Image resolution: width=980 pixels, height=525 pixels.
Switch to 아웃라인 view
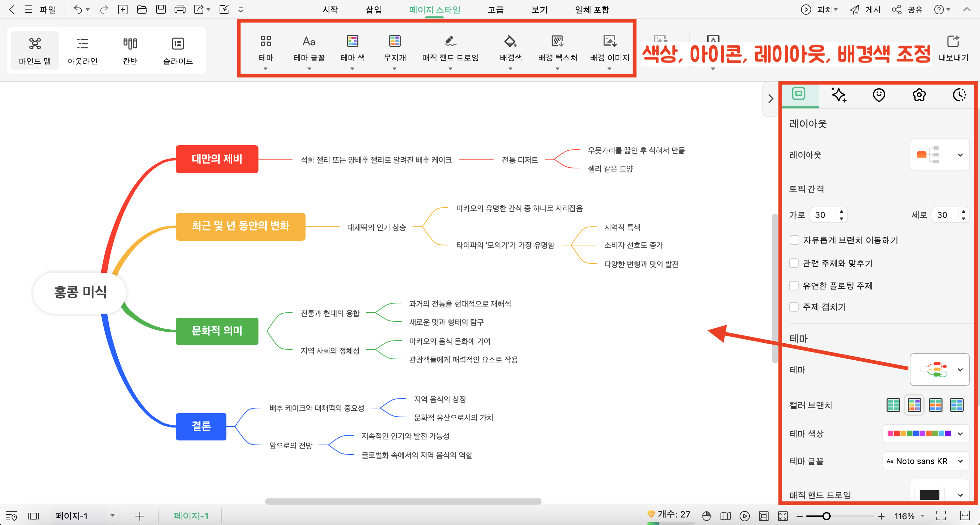coord(83,50)
